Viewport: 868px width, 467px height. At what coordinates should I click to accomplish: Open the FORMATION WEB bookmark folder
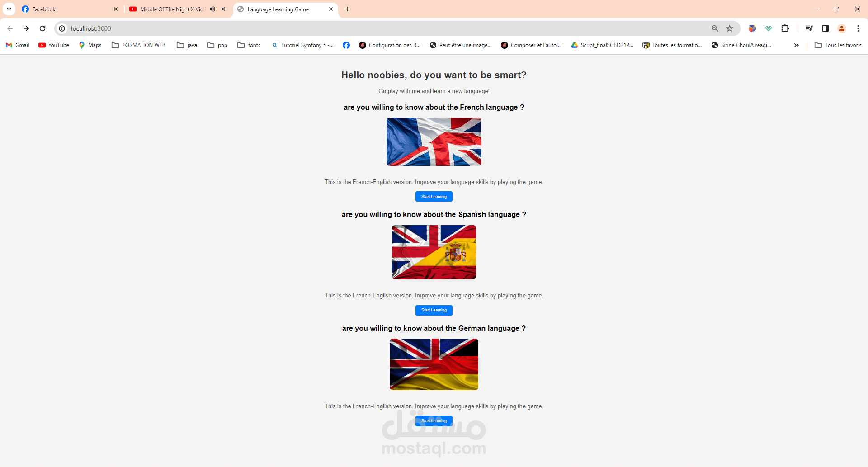click(138, 45)
